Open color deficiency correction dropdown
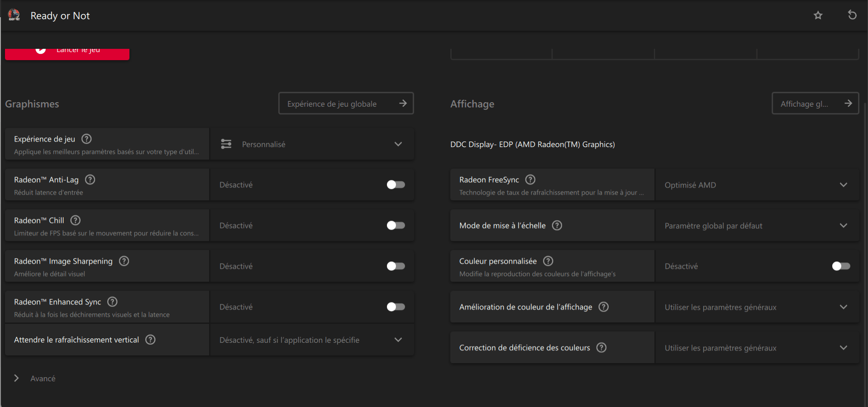Image resolution: width=868 pixels, height=407 pixels. pyautogui.click(x=757, y=347)
